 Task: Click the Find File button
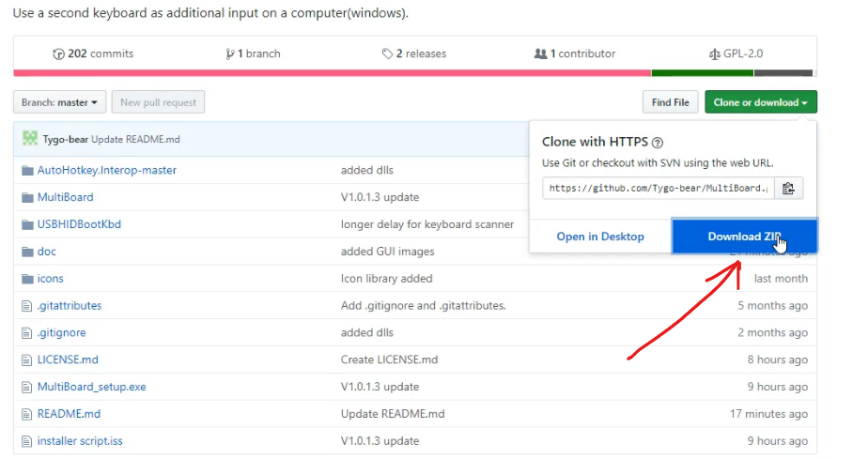(x=670, y=102)
